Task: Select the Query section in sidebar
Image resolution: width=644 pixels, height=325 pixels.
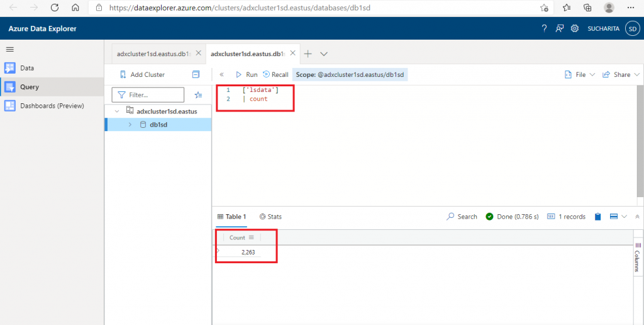Action: pos(52,87)
